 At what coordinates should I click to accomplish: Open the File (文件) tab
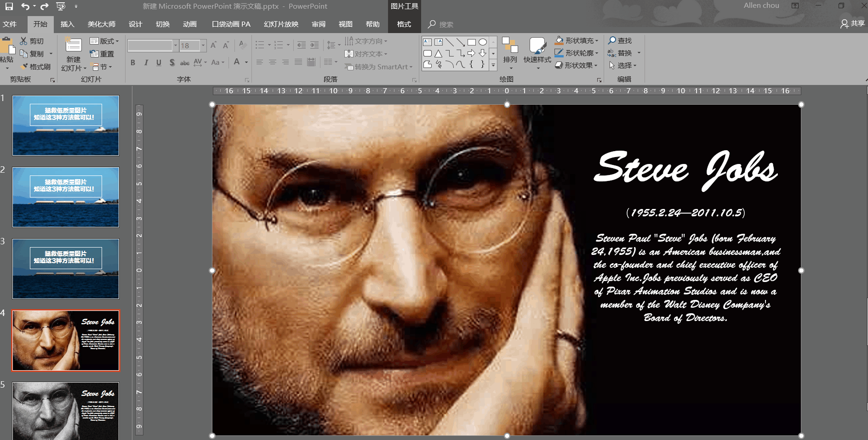coord(10,24)
